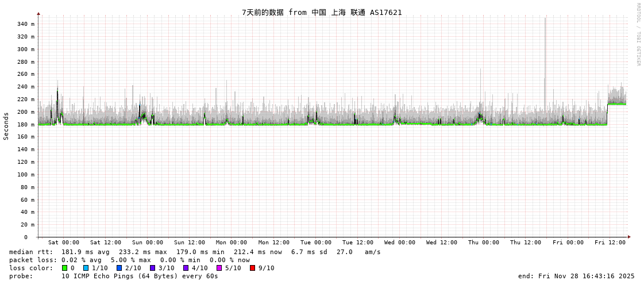This screenshot has height=284, width=644.
Task: Click the light blue 1/10 loss swatch
Action: [86, 268]
